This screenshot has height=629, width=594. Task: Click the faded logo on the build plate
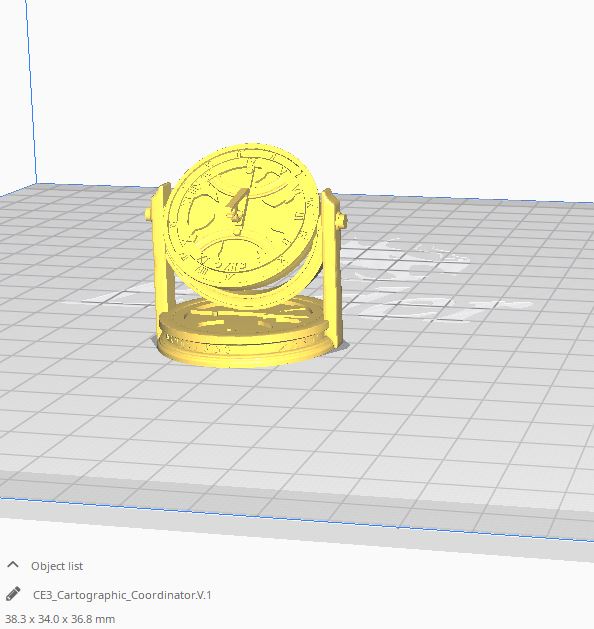click(409, 277)
